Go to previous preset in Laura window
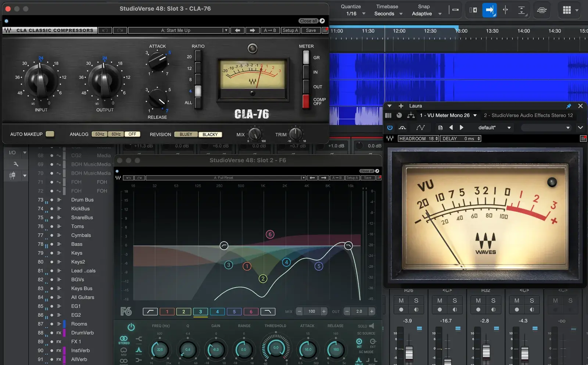The height and width of the screenshot is (365, 588). click(451, 128)
